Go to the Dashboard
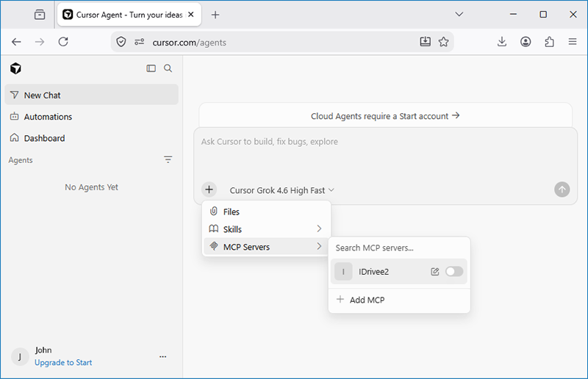This screenshot has height=379, width=588. click(91, 138)
